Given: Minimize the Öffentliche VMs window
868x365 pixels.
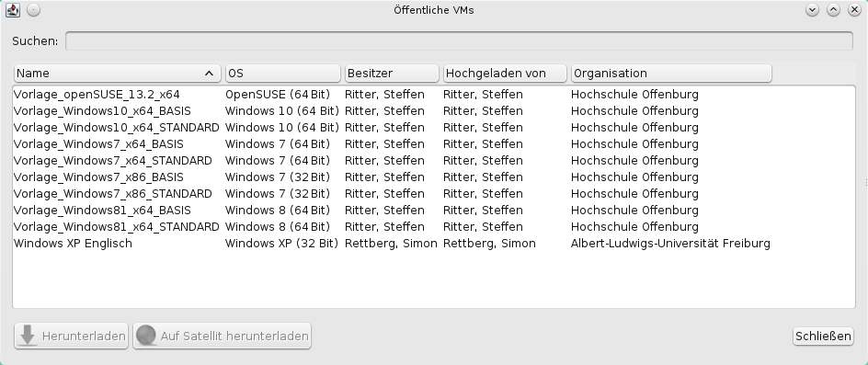Looking at the screenshot, I should point(812,10).
